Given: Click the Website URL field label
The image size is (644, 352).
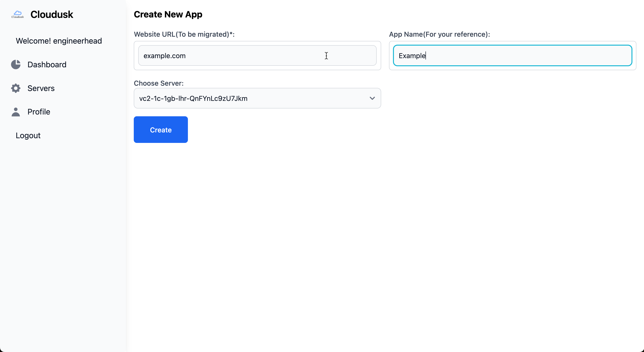Looking at the screenshot, I should click(184, 34).
